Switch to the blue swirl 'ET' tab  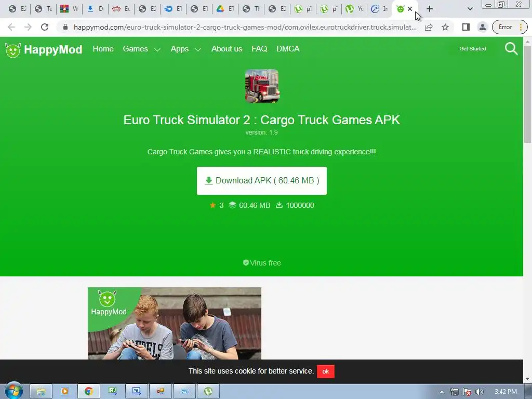173,9
